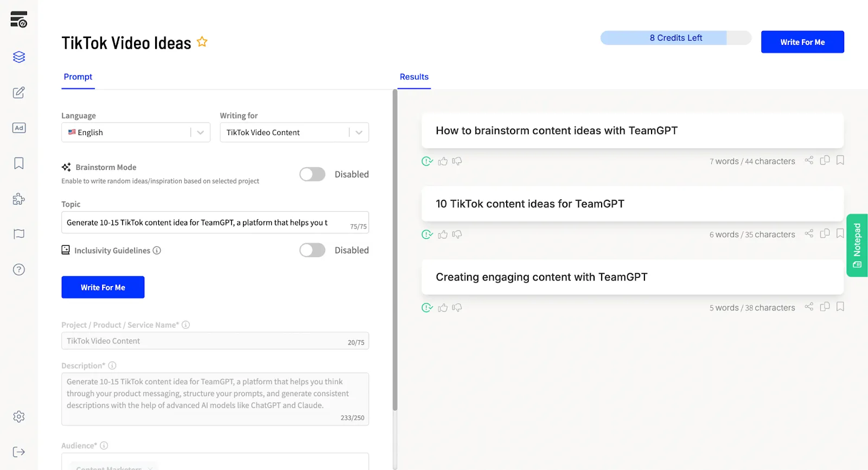Open the stacked layers templates icon in sidebar
The image size is (868, 470).
(x=19, y=57)
